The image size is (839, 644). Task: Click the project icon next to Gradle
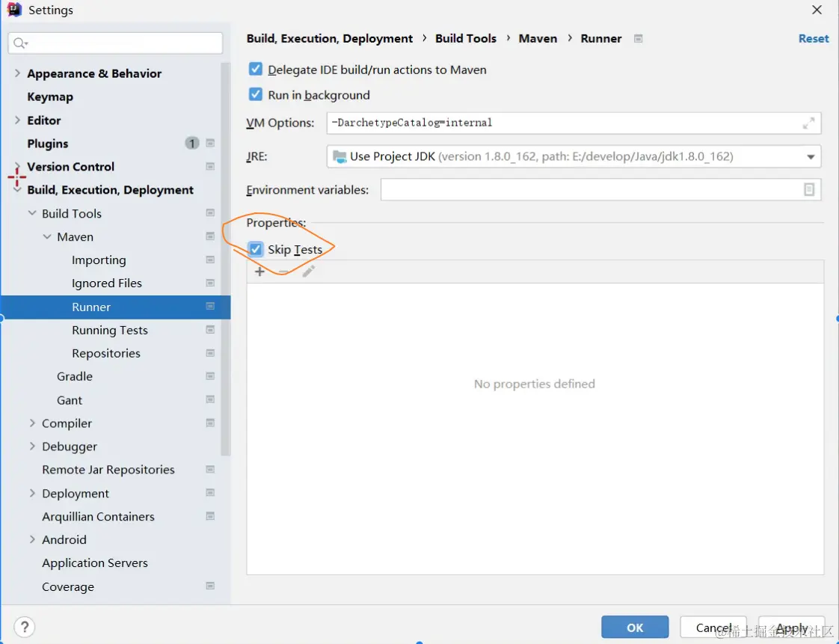pyautogui.click(x=210, y=375)
